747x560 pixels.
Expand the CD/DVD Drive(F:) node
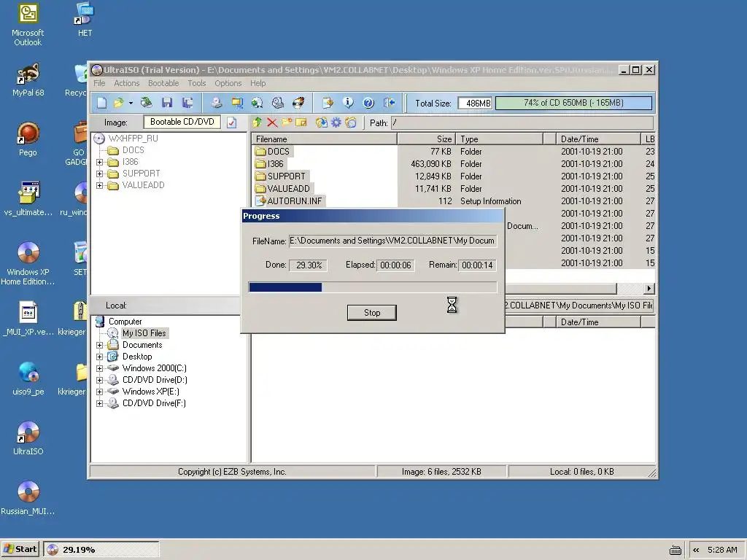click(99, 403)
